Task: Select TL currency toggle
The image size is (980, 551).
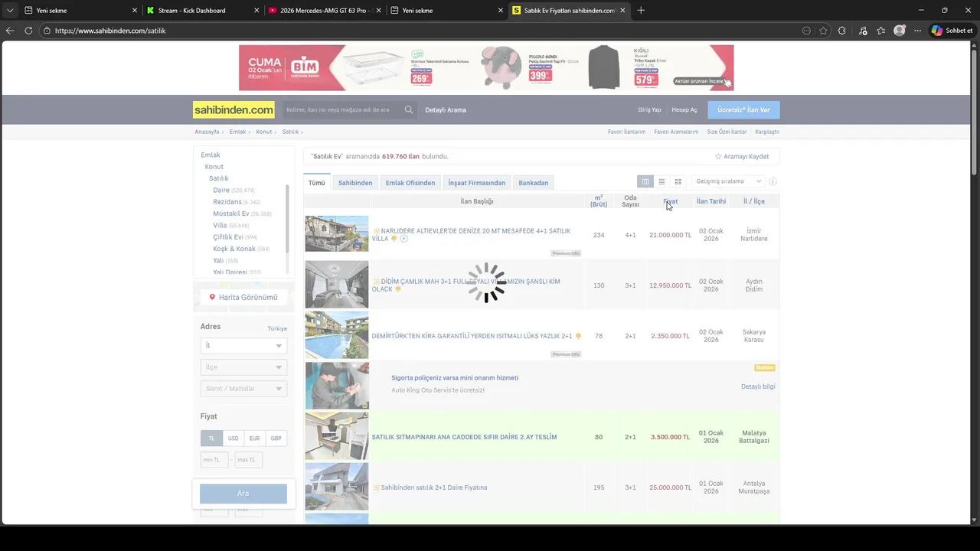Action: [211, 439]
